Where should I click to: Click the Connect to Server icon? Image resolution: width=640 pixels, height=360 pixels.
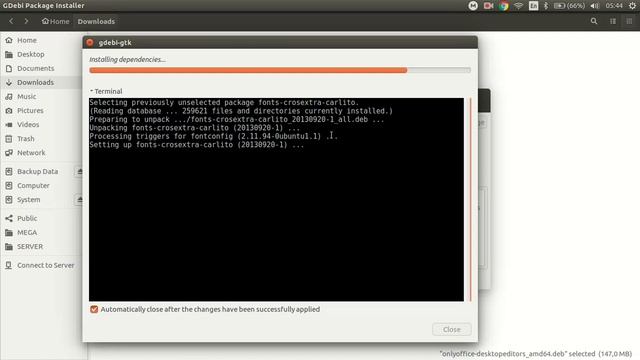[x=9, y=265]
